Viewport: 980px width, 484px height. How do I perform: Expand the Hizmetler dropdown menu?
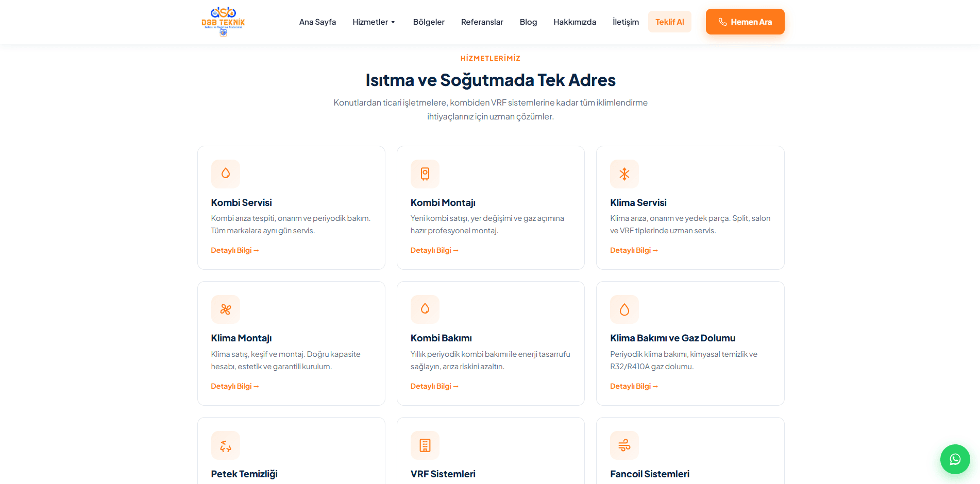point(374,22)
